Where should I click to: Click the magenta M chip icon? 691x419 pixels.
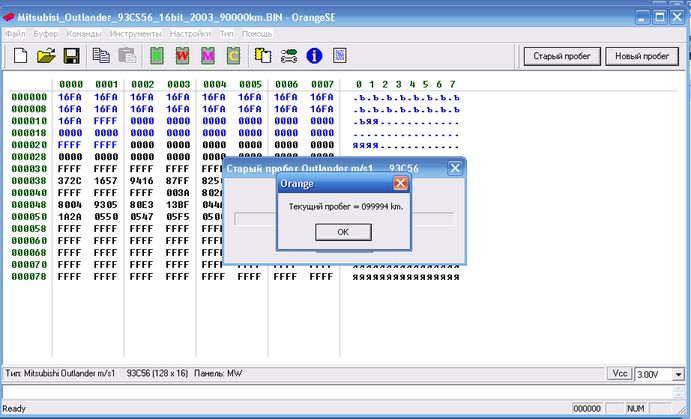click(208, 56)
